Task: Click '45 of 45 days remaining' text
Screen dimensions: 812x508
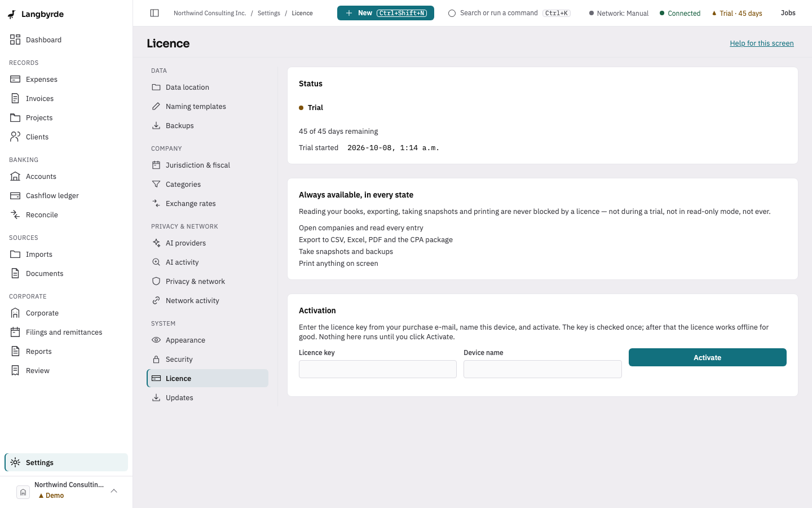Action: tap(338, 131)
